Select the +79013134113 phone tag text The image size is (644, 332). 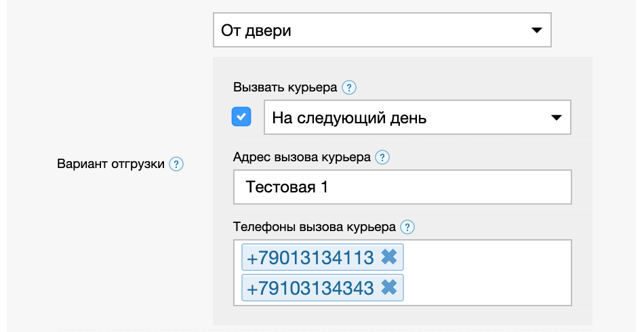pos(310,257)
